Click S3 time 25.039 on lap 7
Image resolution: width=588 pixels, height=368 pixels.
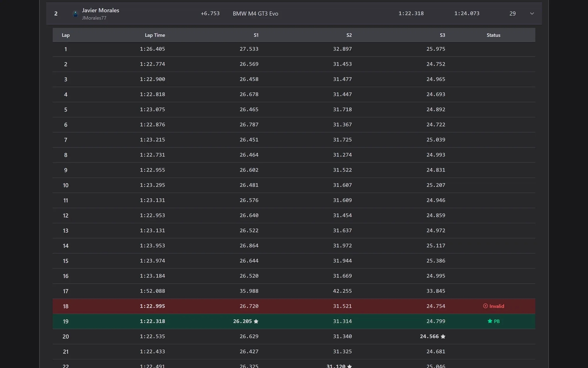tap(436, 140)
